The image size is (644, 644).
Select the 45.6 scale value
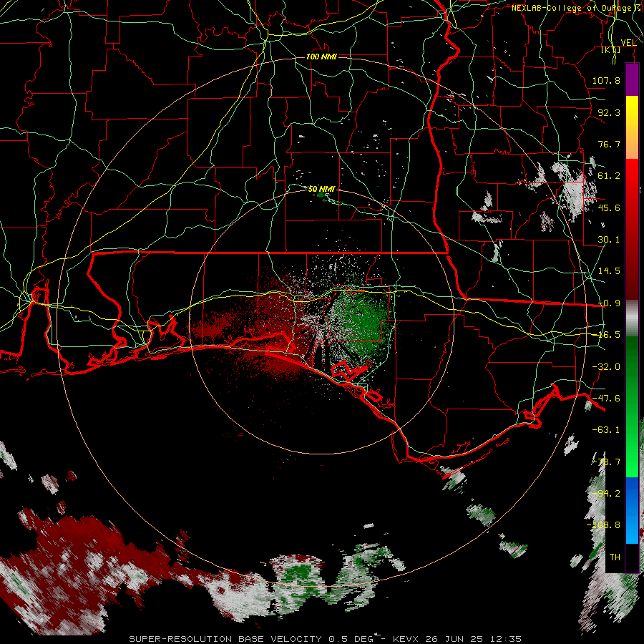pyautogui.click(x=609, y=208)
